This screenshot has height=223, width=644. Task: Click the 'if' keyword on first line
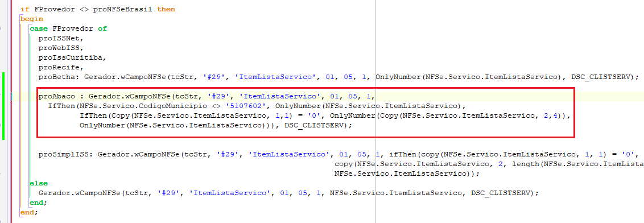pyautogui.click(x=24, y=9)
